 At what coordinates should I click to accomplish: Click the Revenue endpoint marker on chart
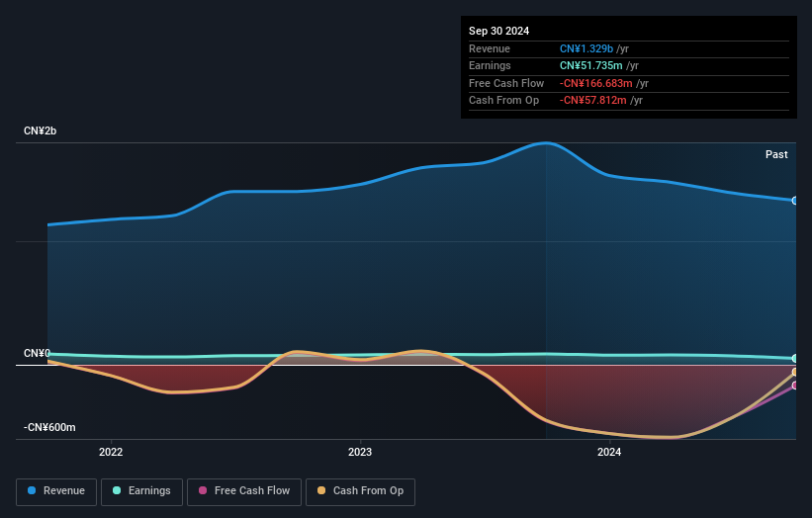[795, 201]
